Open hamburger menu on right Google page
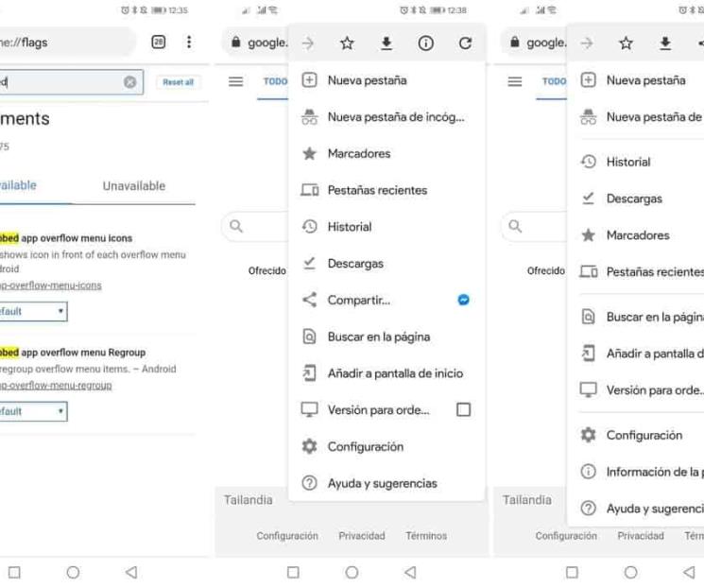 [x=514, y=81]
